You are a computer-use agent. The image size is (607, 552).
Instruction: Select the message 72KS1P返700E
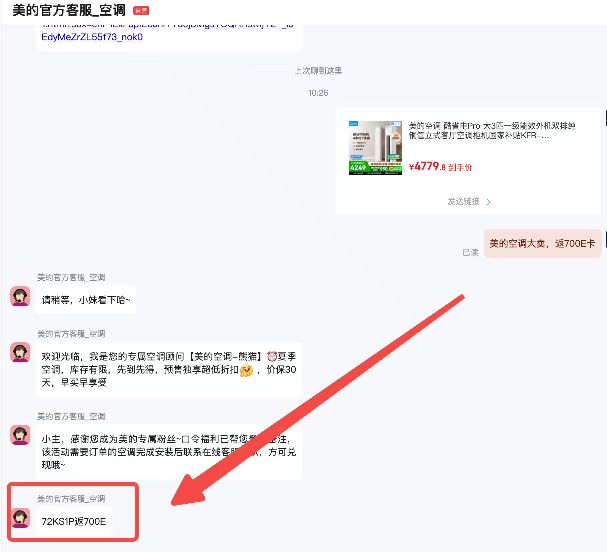click(74, 521)
